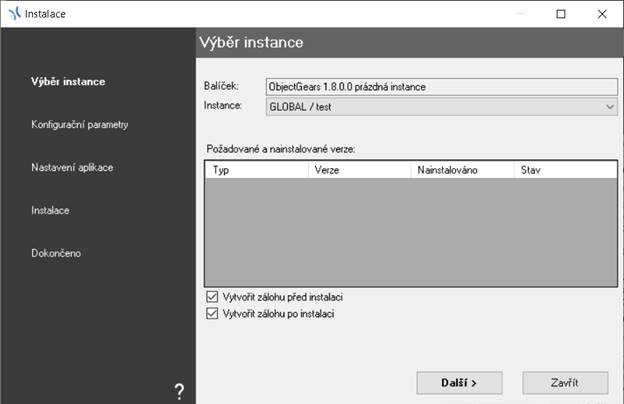Select 'Instalace' step in sidebar
This screenshot has height=404, width=624.
point(50,210)
